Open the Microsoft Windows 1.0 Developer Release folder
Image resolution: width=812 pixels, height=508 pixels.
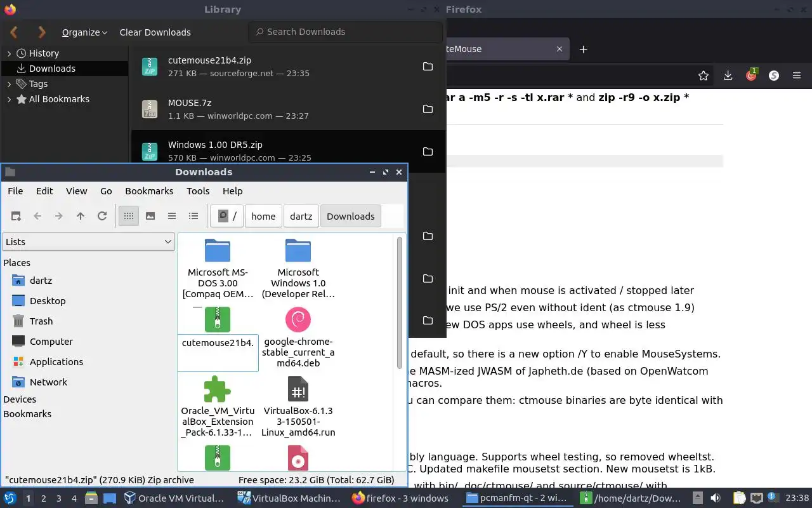click(x=298, y=250)
